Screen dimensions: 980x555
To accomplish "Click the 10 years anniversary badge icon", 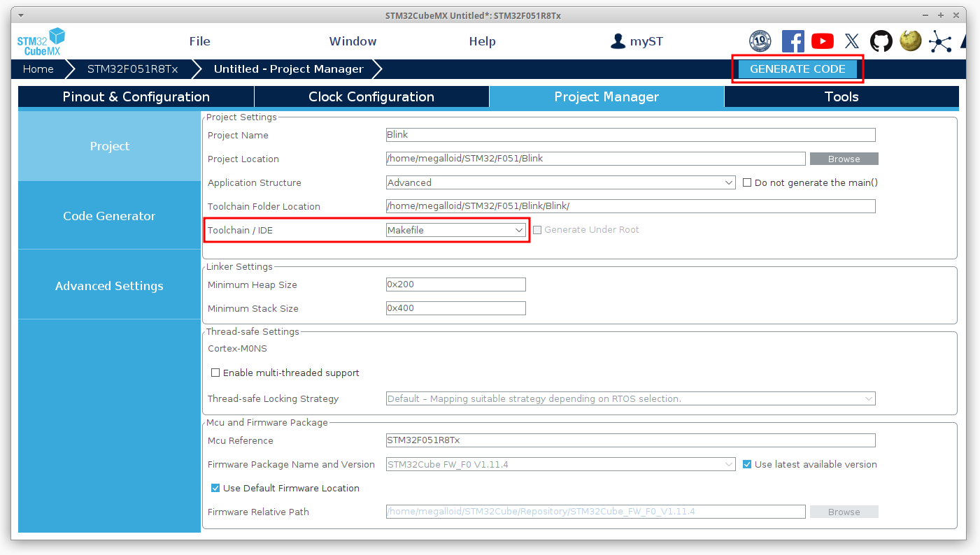I will pos(760,41).
